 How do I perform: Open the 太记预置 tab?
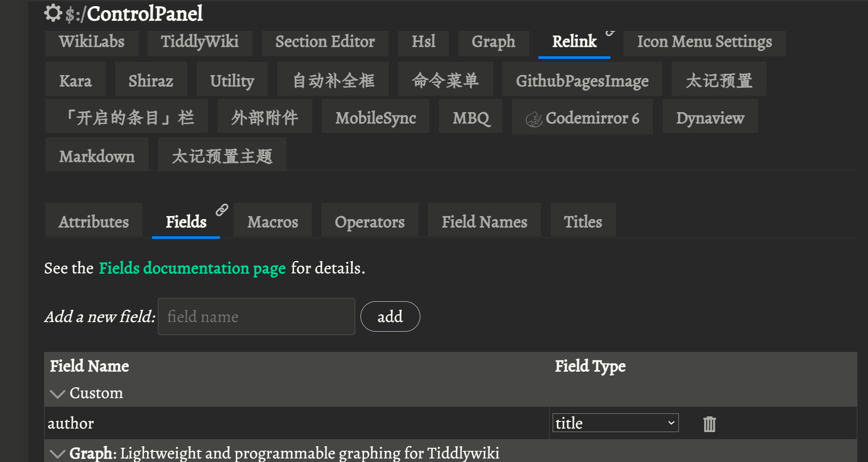719,80
